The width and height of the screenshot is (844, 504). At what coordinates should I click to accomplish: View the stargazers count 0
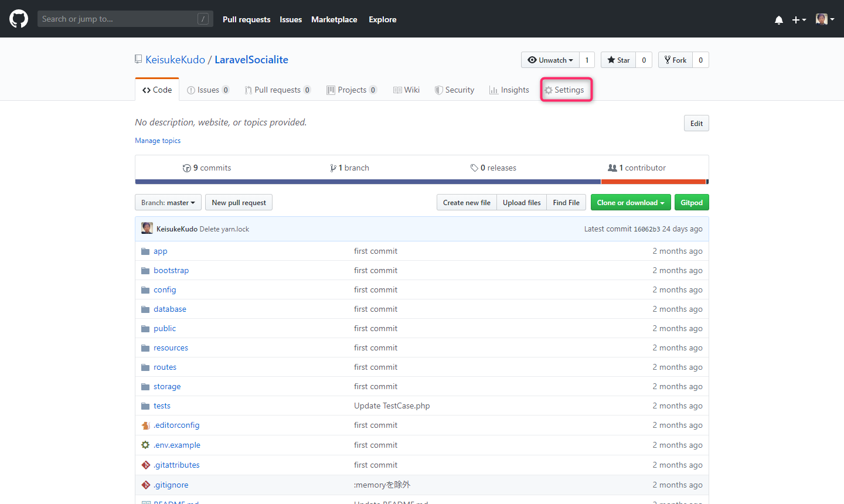click(644, 60)
